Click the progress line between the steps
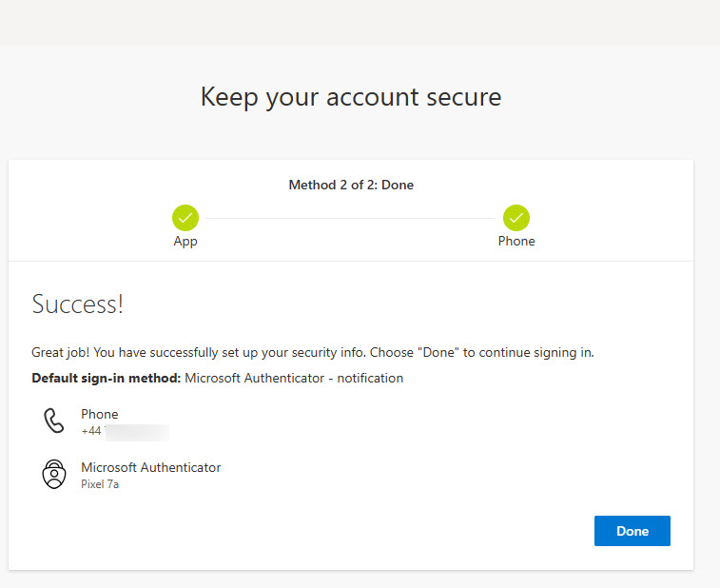This screenshot has height=588, width=720. point(350,218)
